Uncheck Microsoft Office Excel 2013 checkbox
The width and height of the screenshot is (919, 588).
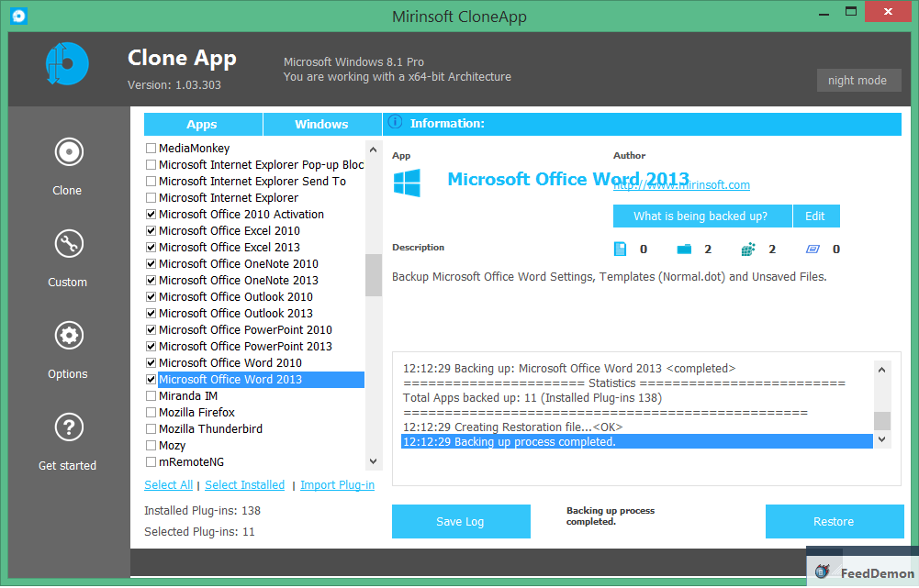pos(151,248)
